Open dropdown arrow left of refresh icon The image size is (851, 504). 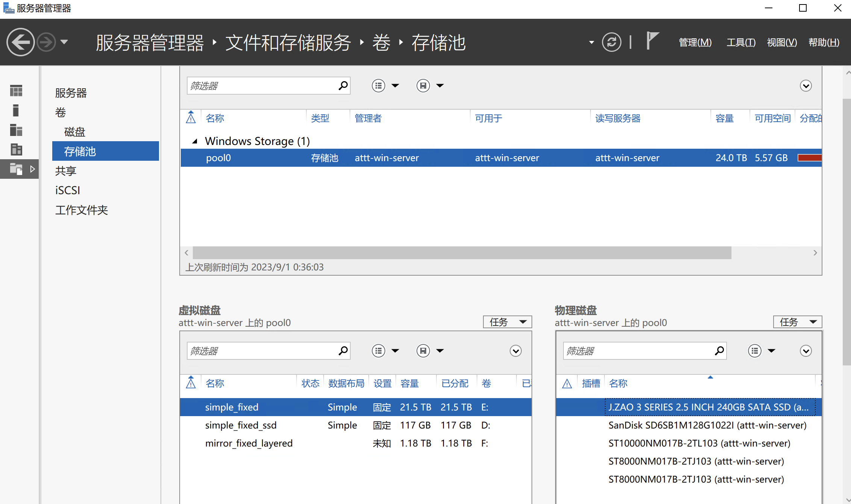[x=591, y=42]
